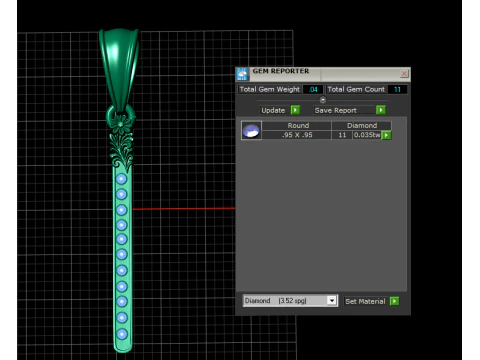480x360 pixels.
Task: Click the green arrow next to Set Material
Action: [x=394, y=301]
